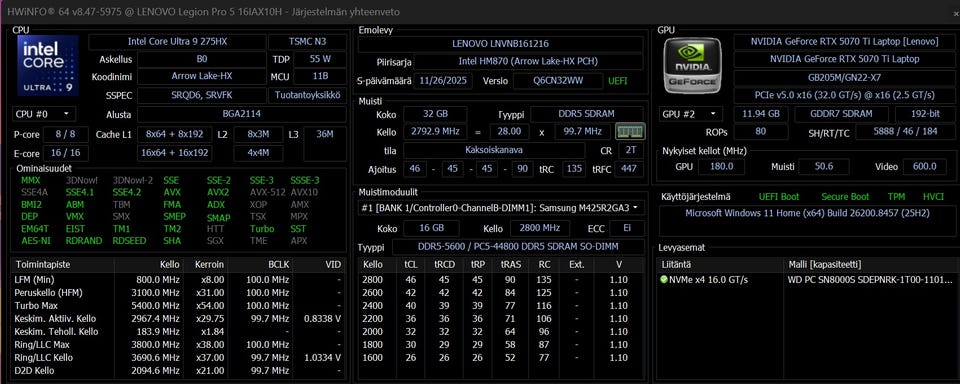Click the TSMC N3 field
Screen dimensions: 960x384
tap(307, 42)
